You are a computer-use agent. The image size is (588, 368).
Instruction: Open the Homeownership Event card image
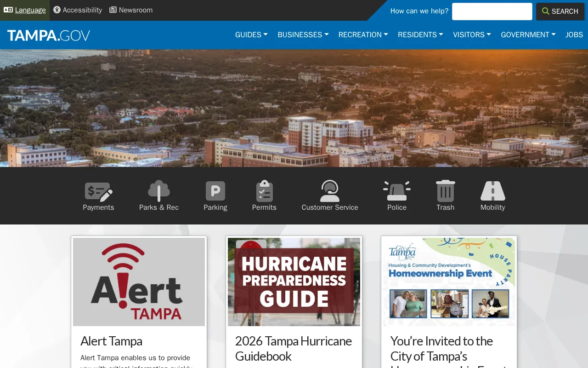pyautogui.click(x=449, y=282)
